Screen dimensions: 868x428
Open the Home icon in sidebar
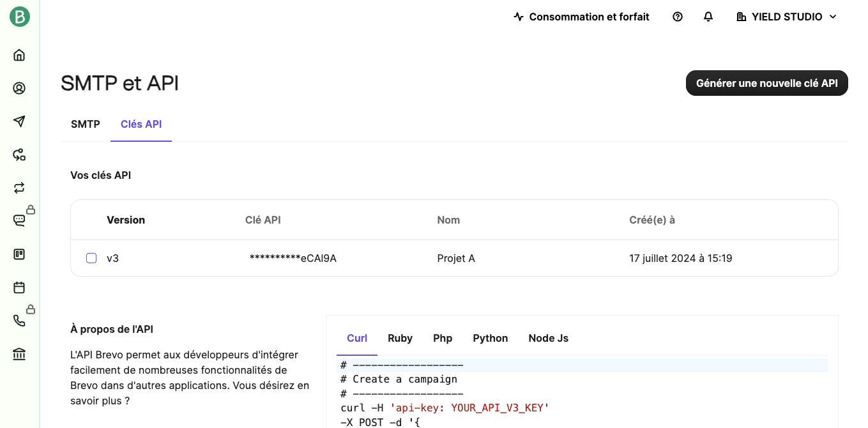click(x=19, y=55)
